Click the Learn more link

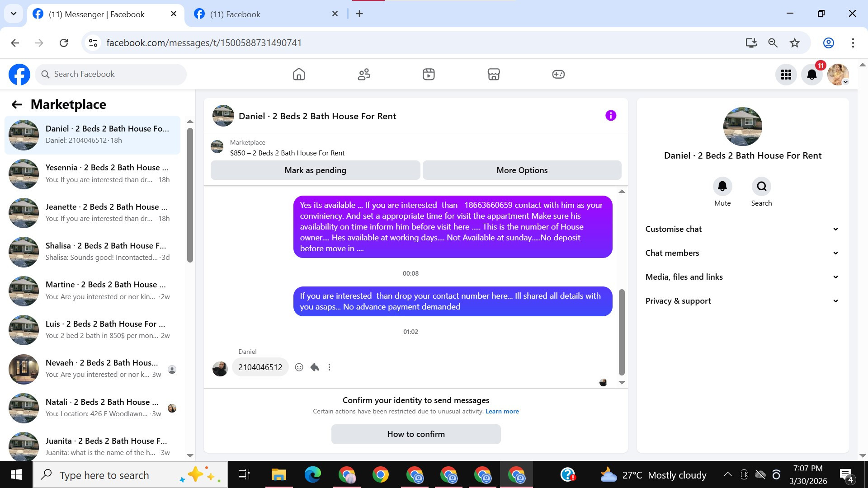pos(502,411)
